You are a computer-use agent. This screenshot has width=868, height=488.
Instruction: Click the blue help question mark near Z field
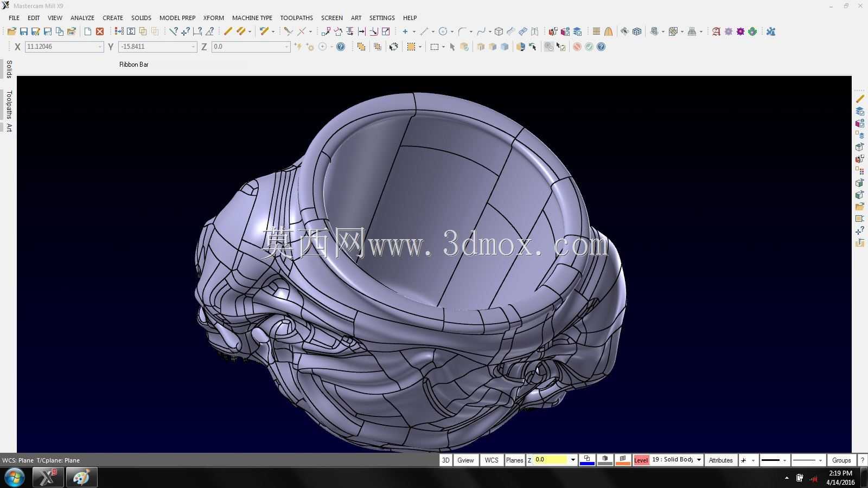click(x=341, y=47)
